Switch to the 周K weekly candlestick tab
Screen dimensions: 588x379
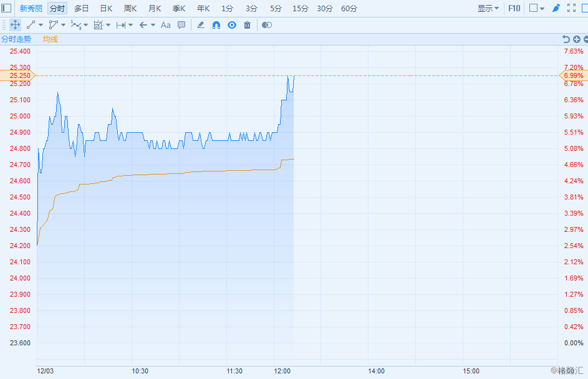click(x=130, y=8)
